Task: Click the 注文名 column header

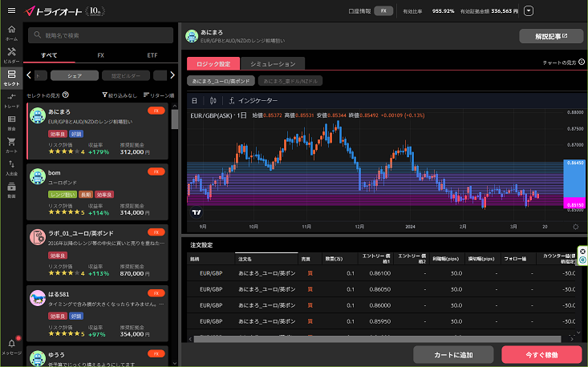Action: 266,259
